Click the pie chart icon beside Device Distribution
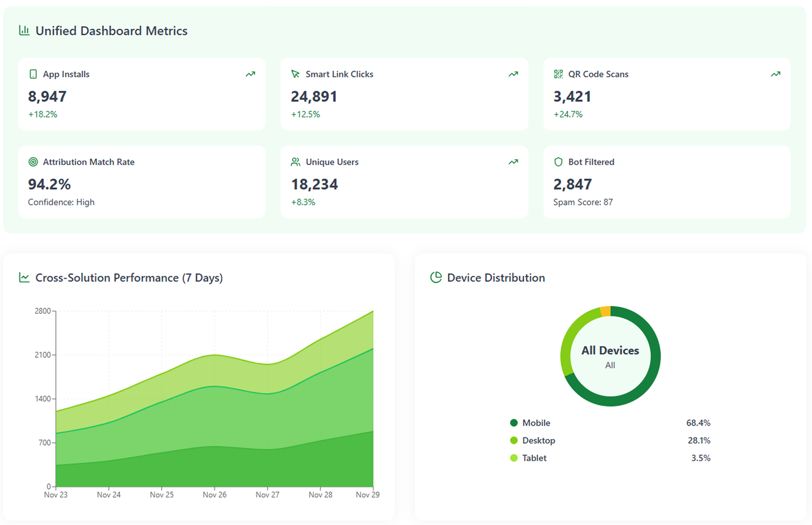Viewport: 812px width, 525px height. click(435, 278)
